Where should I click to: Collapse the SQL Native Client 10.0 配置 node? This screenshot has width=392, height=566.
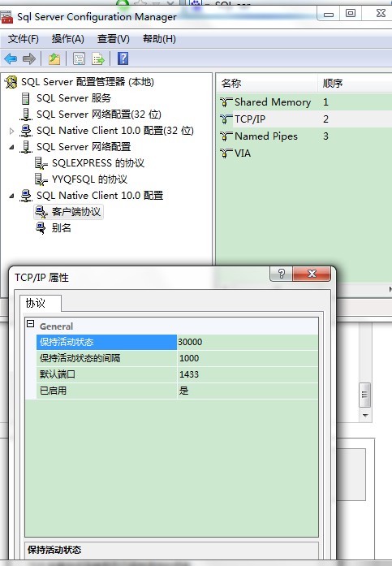[x=11, y=196]
